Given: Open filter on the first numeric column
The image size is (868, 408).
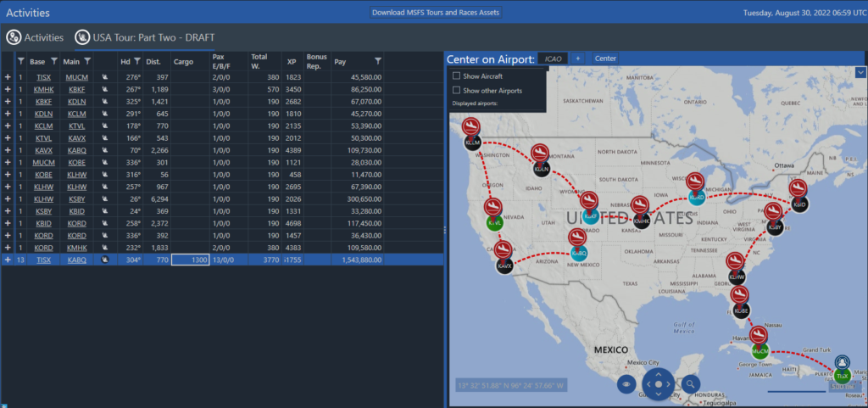Looking at the screenshot, I should (x=21, y=61).
